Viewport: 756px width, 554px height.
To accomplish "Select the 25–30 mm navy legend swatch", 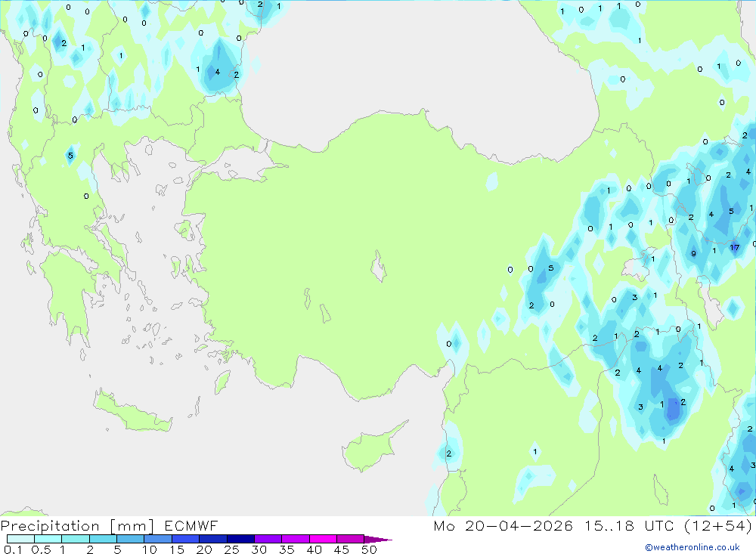I will 240,539.
